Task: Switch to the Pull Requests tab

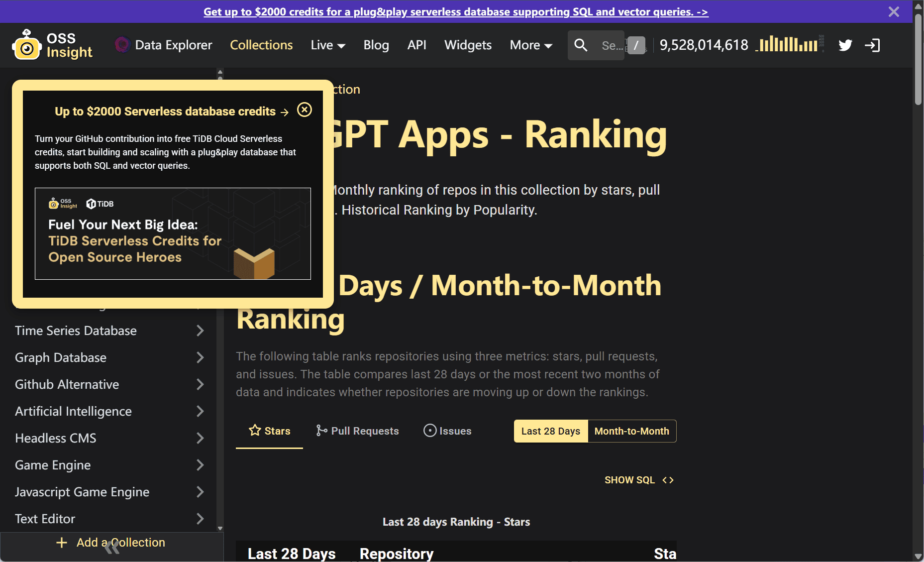Action: pyautogui.click(x=358, y=431)
